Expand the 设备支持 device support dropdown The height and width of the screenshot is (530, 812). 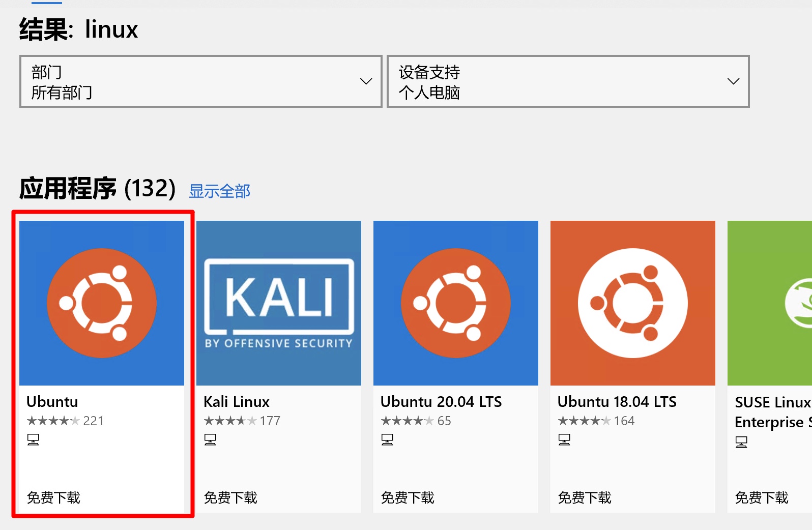pos(568,81)
